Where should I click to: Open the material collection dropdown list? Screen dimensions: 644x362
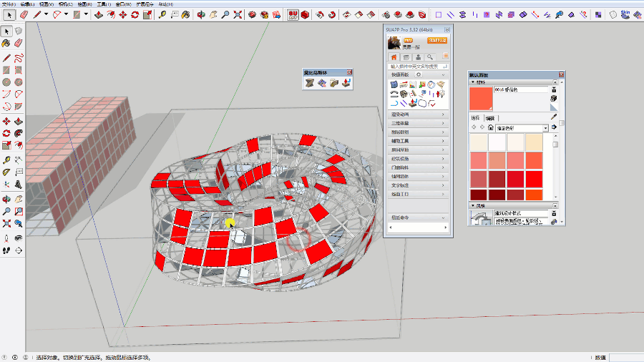tap(545, 128)
